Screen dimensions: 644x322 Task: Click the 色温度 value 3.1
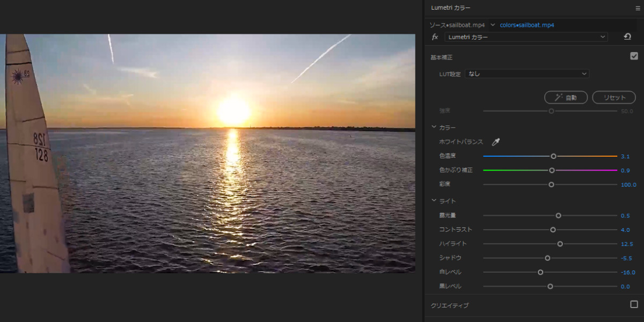point(625,156)
